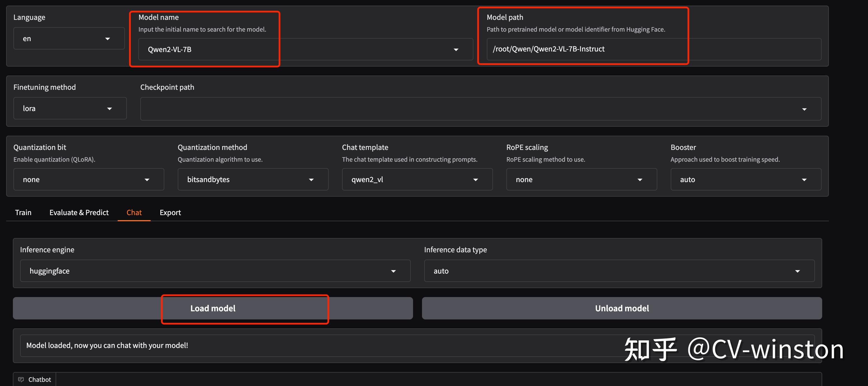Click the Chatbot speech bubble icon
This screenshot has height=386, width=868.
(21, 379)
